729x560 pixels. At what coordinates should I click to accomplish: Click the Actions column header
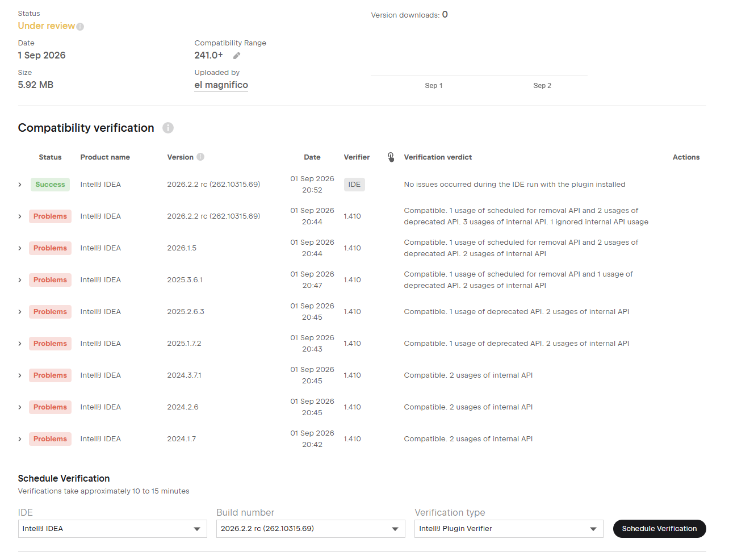tap(686, 157)
